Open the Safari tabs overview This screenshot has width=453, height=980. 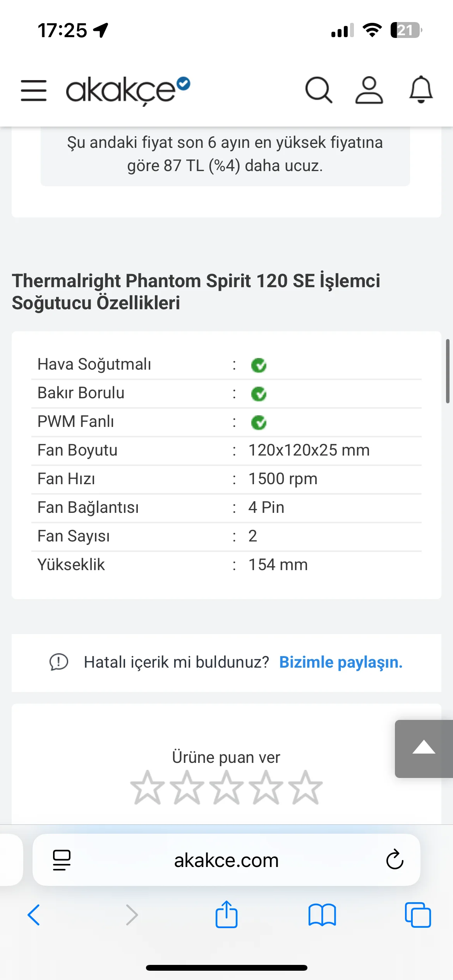click(418, 915)
